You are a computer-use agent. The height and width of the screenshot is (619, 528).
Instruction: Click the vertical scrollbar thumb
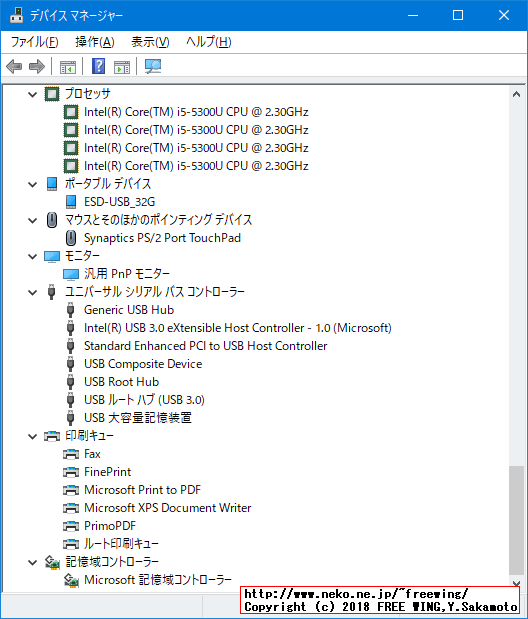point(516,520)
